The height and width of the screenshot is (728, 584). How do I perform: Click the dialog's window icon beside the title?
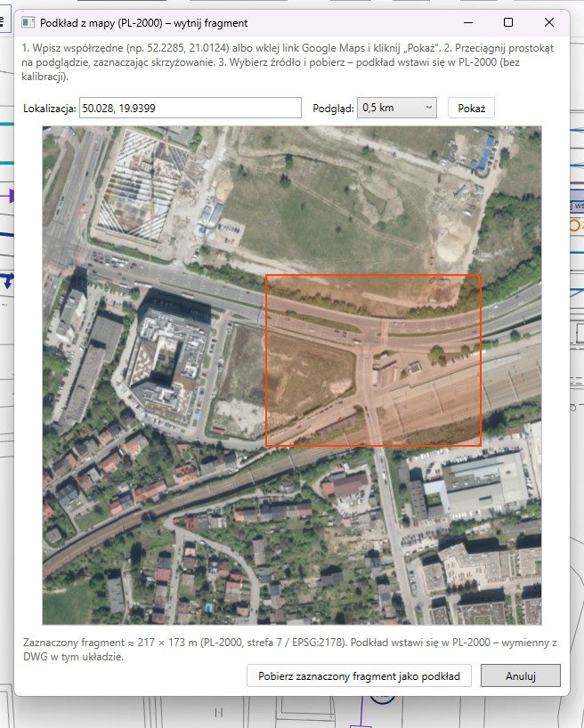tap(28, 22)
